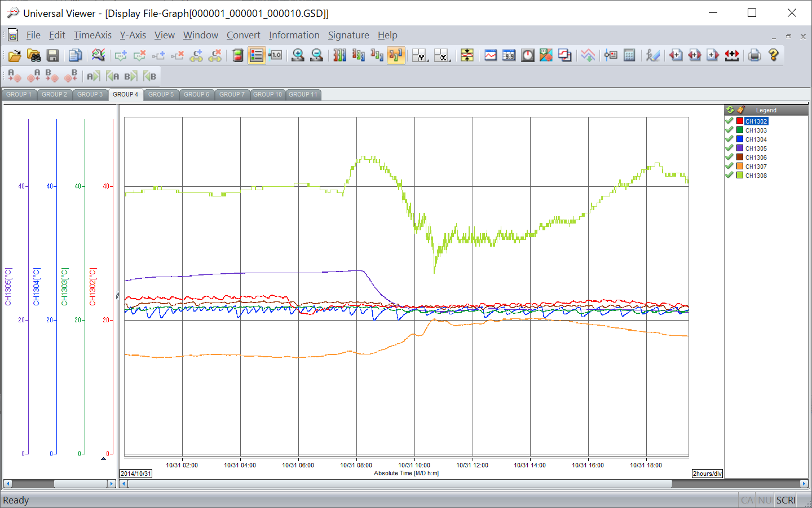Toggle visibility checkmark for CH1305
812x508 pixels.
point(729,148)
